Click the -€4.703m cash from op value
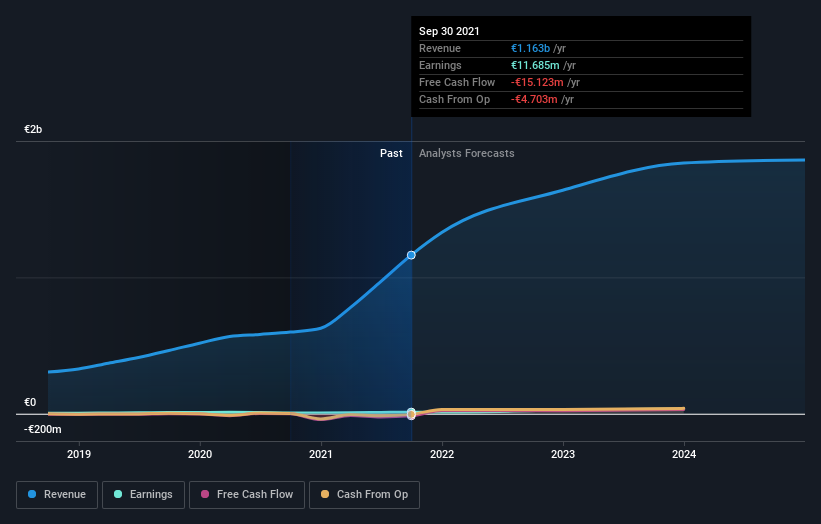821x524 pixels. (x=534, y=99)
